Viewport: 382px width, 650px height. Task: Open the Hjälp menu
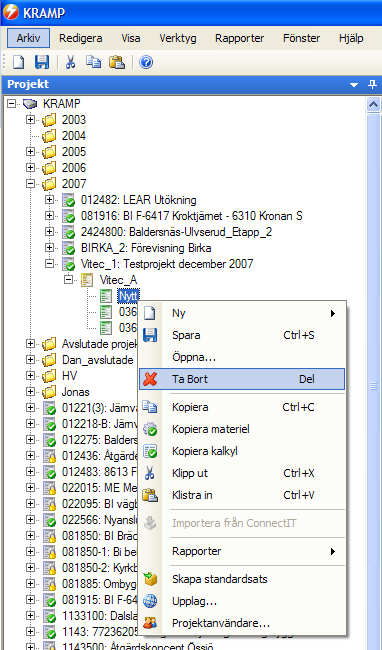point(351,39)
